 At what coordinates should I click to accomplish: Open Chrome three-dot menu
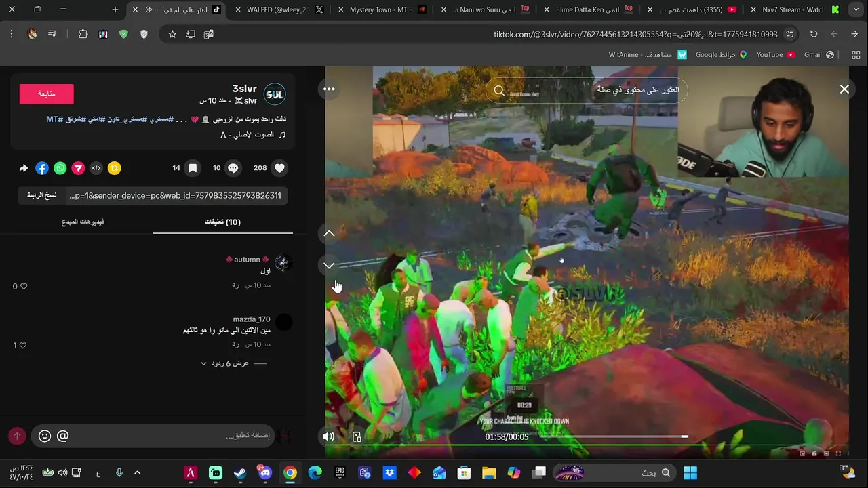tap(12, 34)
